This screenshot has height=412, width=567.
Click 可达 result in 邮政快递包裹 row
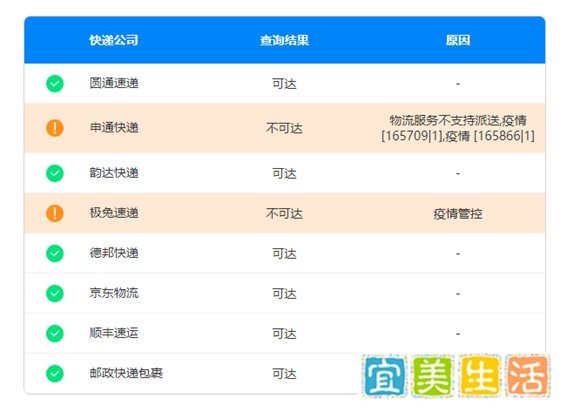coord(284,374)
